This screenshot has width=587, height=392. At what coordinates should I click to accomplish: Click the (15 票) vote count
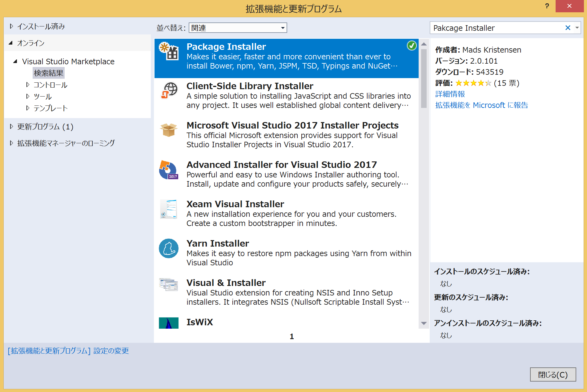coord(507,83)
